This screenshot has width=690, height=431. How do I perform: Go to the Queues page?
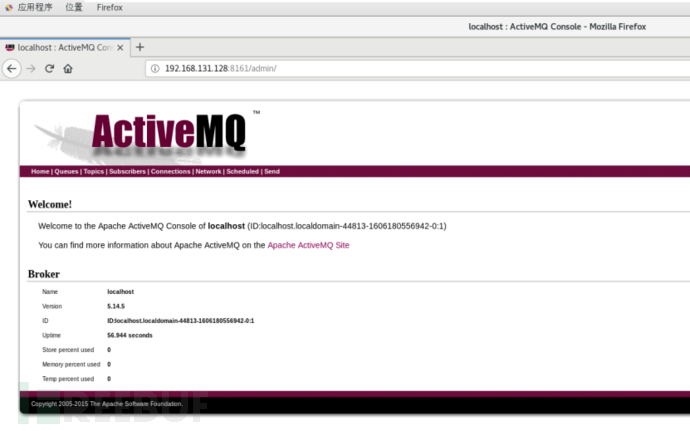point(66,172)
